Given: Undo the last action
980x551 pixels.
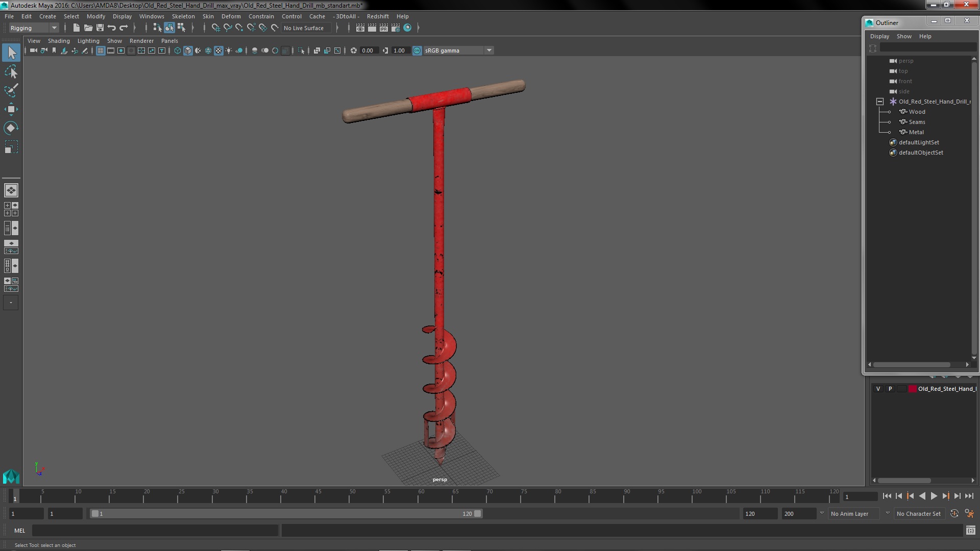Looking at the screenshot, I should tap(112, 28).
